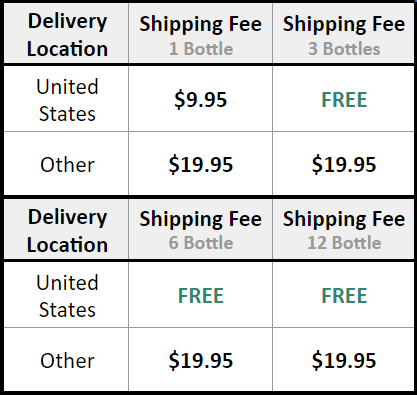
Task: Select the FREE cell under 3 Bottles
Action: 344,99
